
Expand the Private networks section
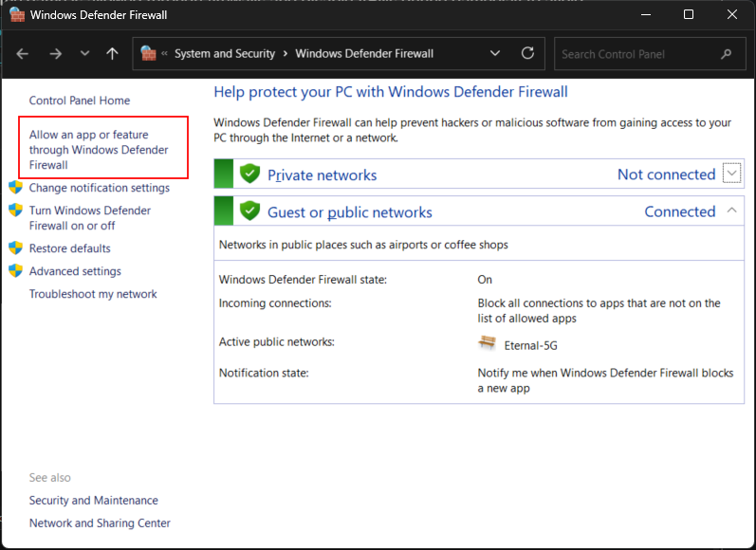pyautogui.click(x=730, y=173)
